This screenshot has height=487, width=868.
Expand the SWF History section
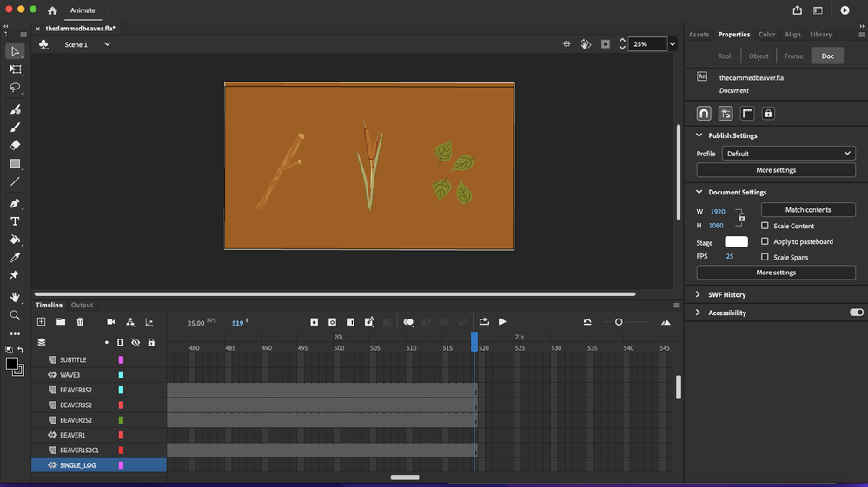click(698, 294)
